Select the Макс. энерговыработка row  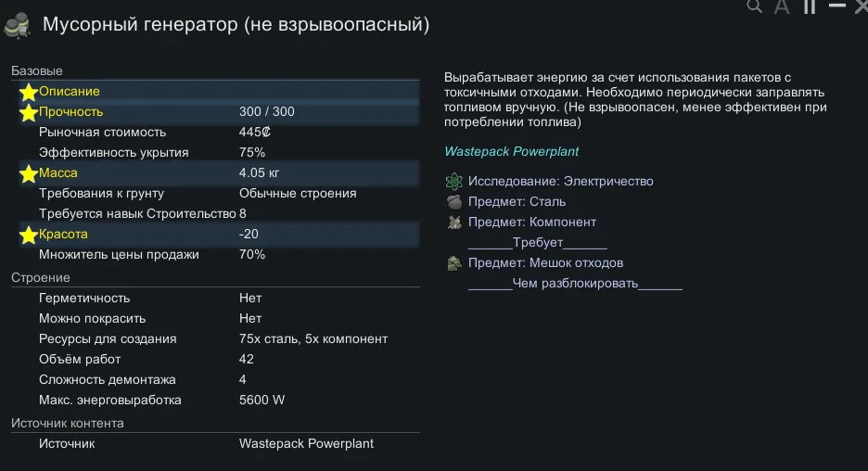[x=215, y=401]
